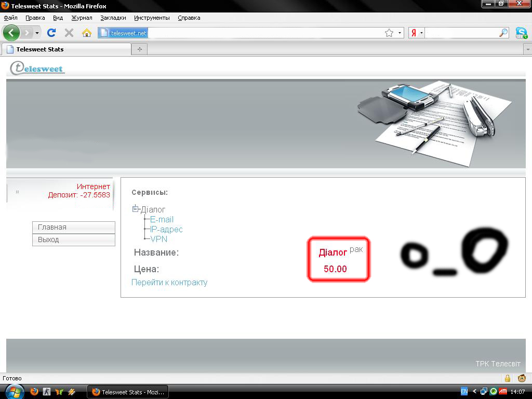
Task: Click the Telesweet logo
Action: (x=37, y=68)
